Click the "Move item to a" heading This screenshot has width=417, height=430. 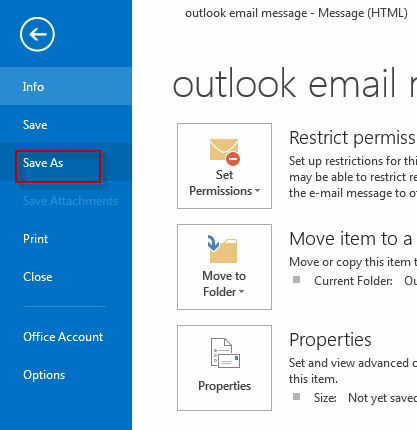pos(351,239)
